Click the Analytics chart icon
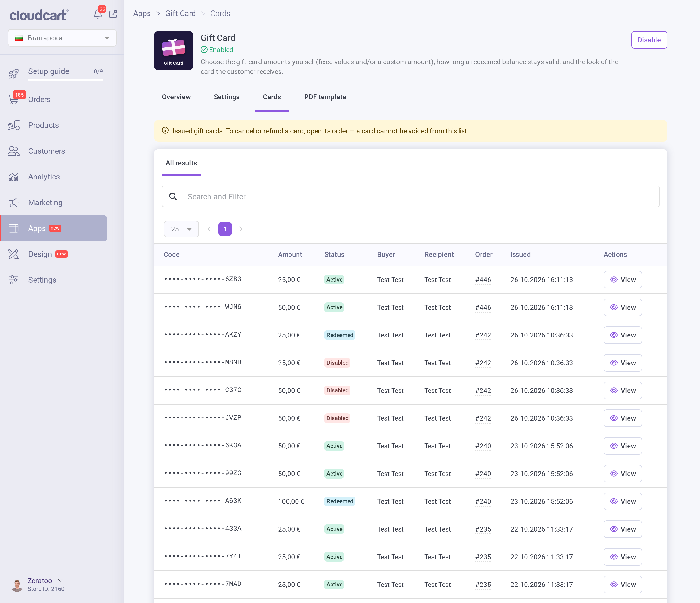This screenshot has width=700, height=603. tap(14, 177)
